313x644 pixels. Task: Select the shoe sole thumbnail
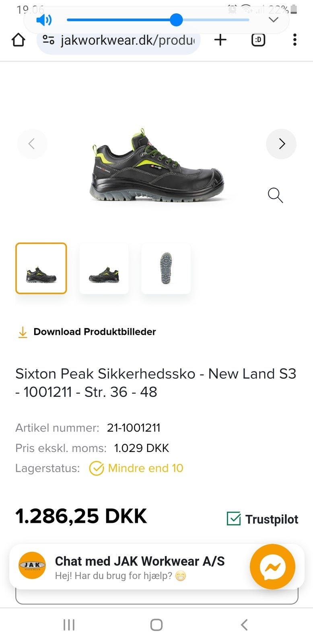(166, 268)
